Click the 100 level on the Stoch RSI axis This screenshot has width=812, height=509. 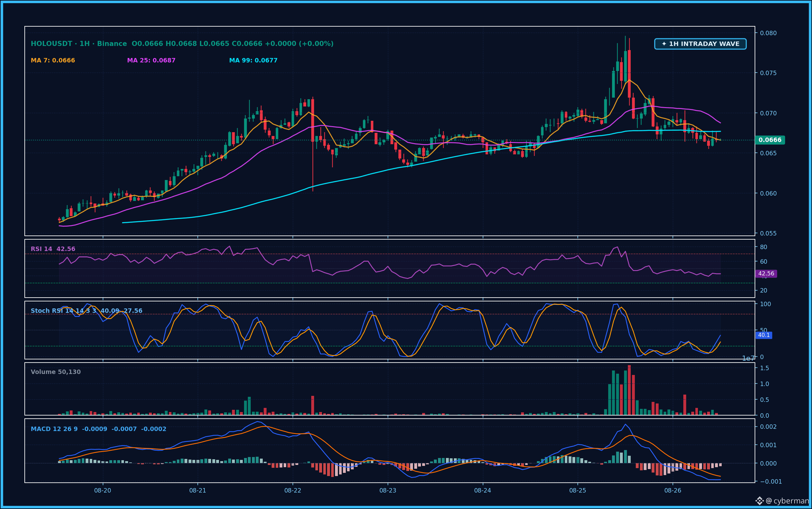tap(765, 304)
